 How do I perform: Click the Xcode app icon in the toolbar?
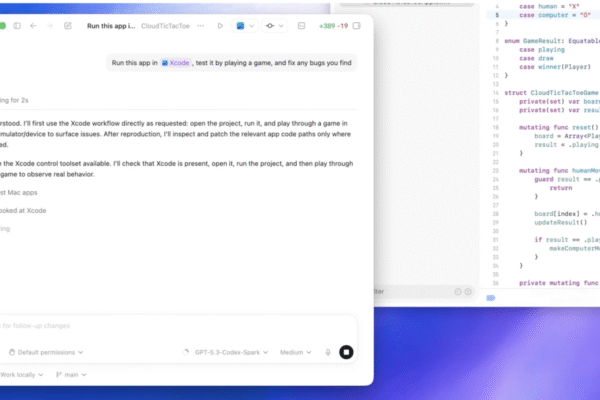(240, 26)
